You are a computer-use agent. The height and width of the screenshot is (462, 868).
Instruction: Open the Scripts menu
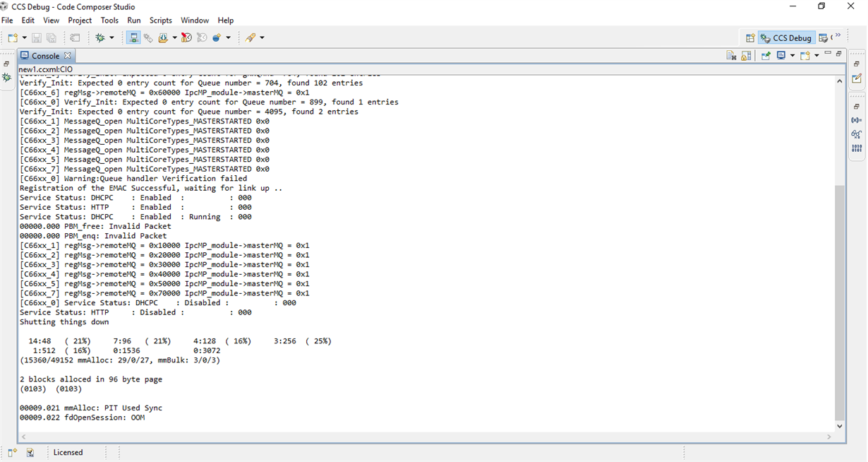[160, 20]
